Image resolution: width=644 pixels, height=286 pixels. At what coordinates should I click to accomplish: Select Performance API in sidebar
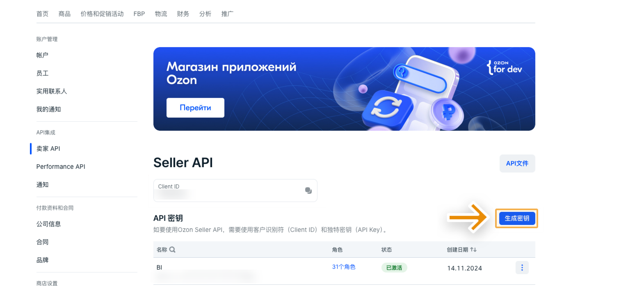61,167
